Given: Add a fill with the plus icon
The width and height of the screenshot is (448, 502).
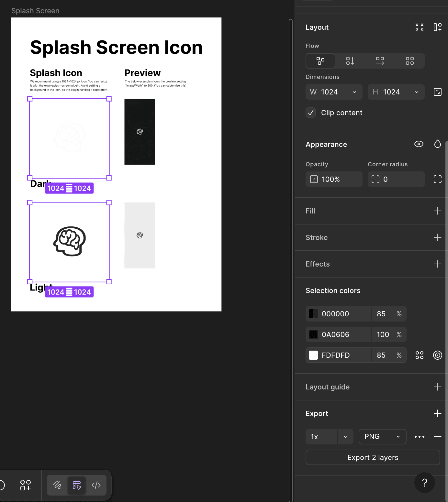Looking at the screenshot, I should click(438, 211).
